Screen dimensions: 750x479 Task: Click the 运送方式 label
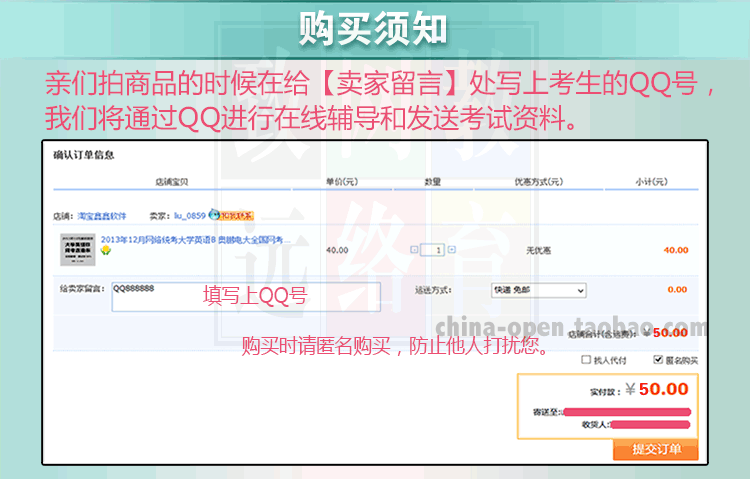(x=433, y=290)
